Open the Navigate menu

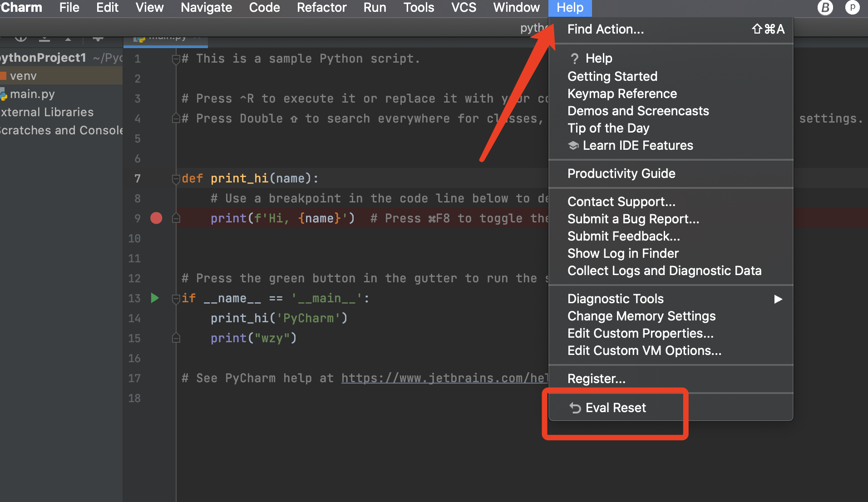click(x=206, y=8)
